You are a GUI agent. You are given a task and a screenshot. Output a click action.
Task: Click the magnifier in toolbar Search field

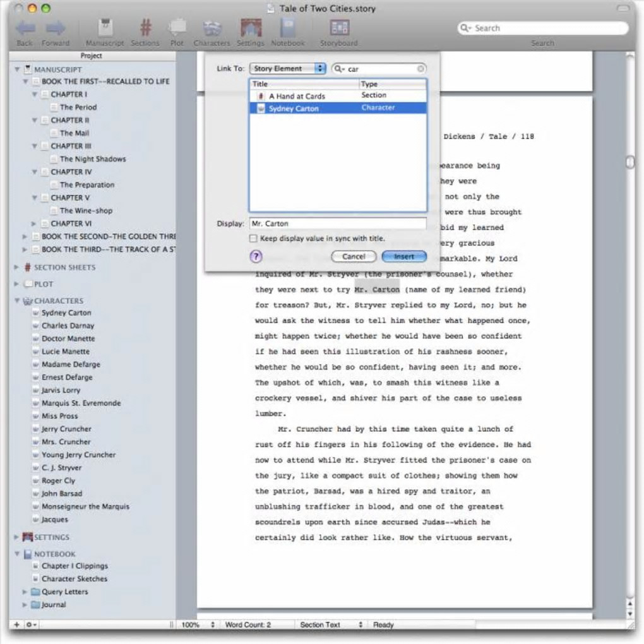465,28
